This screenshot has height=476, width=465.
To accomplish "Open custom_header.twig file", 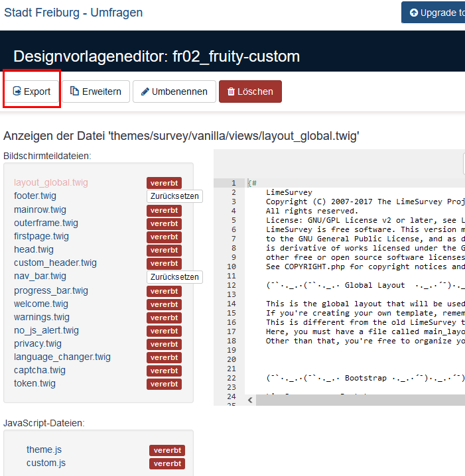I will click(55, 263).
